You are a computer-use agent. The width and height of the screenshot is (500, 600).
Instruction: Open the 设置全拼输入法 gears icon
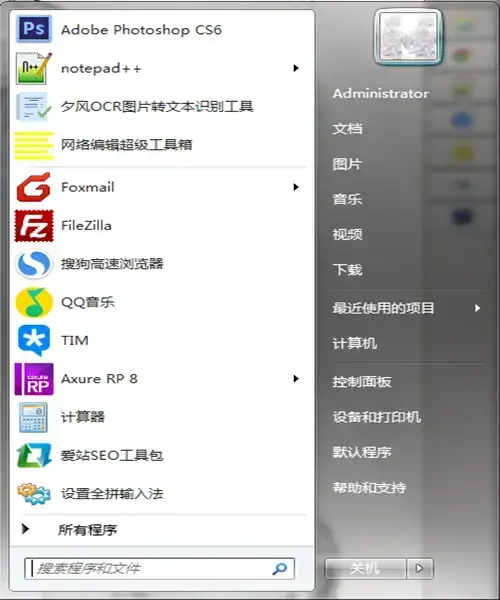(34, 494)
